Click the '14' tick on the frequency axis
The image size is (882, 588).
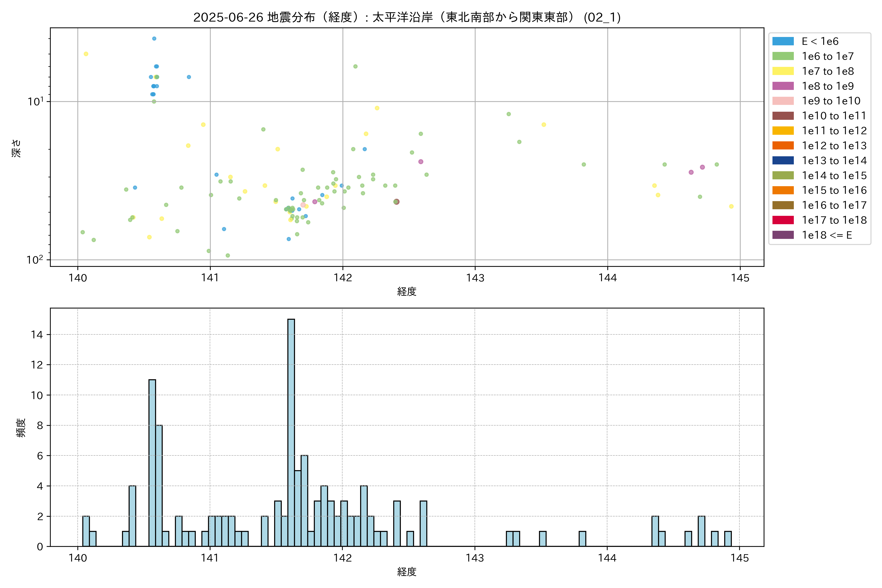pos(37,334)
